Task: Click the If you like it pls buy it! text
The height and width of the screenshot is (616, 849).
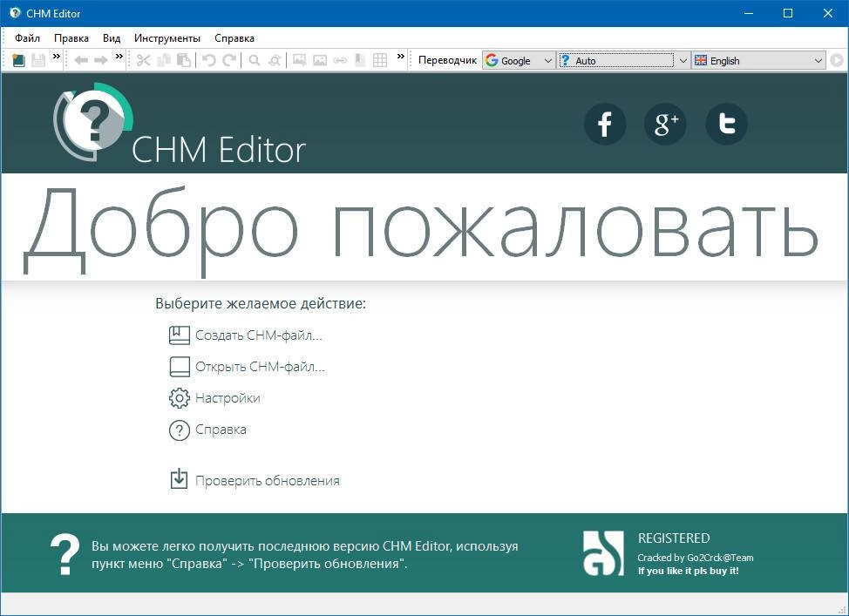Action: coord(689,571)
